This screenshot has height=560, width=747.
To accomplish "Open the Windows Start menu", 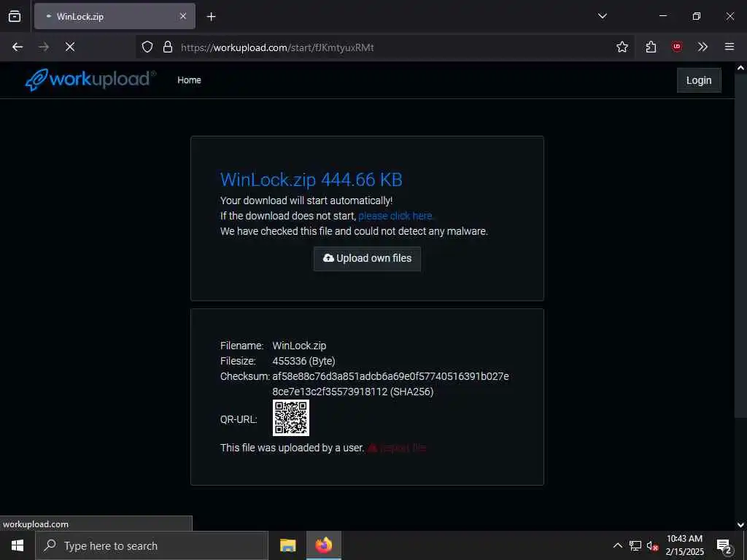I will 18,545.
